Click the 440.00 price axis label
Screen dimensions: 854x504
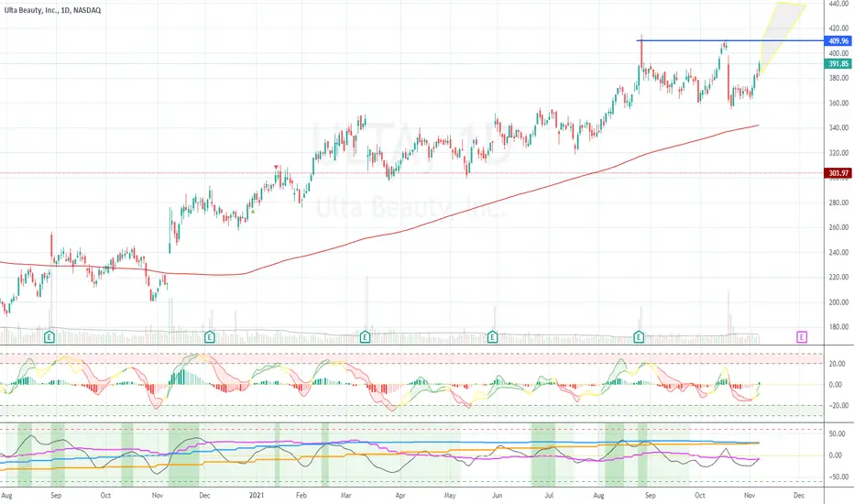(838, 4)
